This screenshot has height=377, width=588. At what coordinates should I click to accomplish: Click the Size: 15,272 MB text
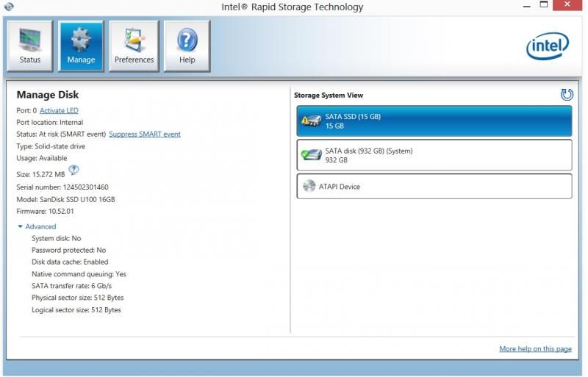[40, 174]
